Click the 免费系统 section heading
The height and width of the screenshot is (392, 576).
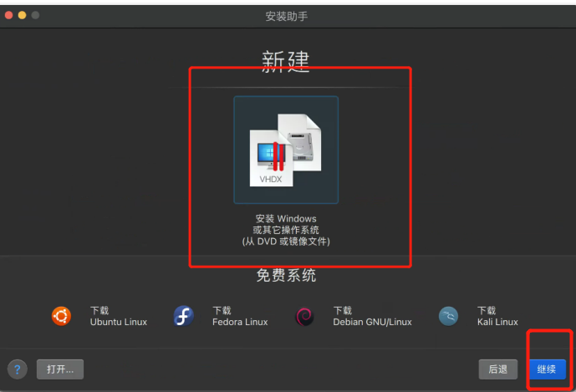tap(286, 275)
